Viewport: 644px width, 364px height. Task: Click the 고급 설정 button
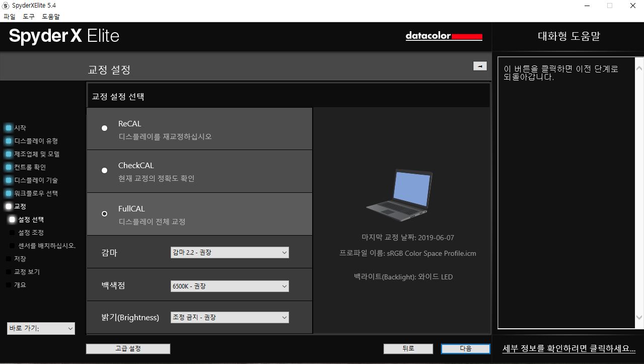(x=128, y=348)
